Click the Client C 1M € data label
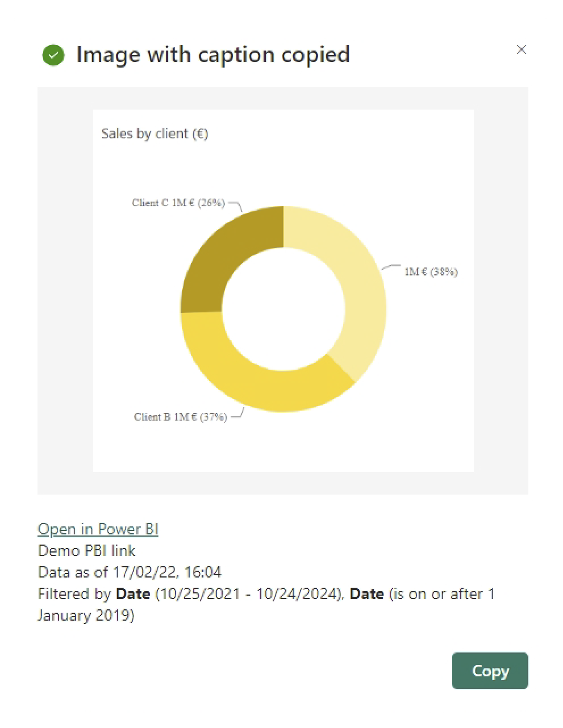 pyautogui.click(x=178, y=203)
